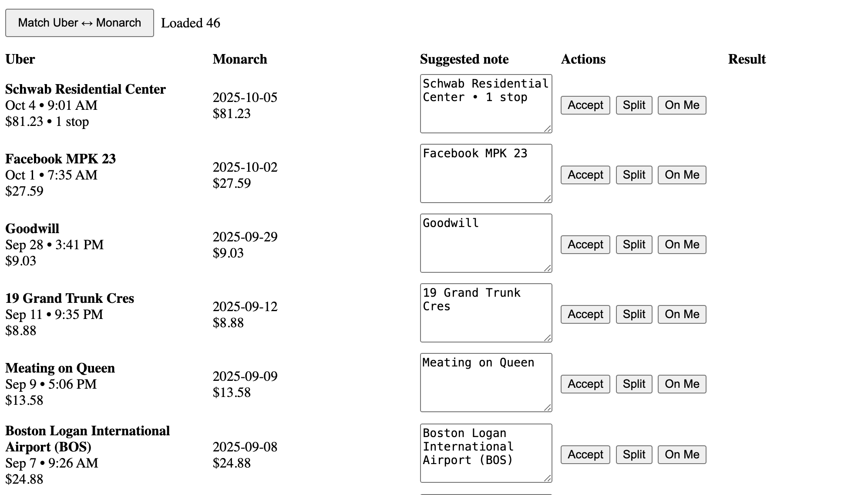
Task: Accept the Meating on Queen match
Action: pos(585,384)
